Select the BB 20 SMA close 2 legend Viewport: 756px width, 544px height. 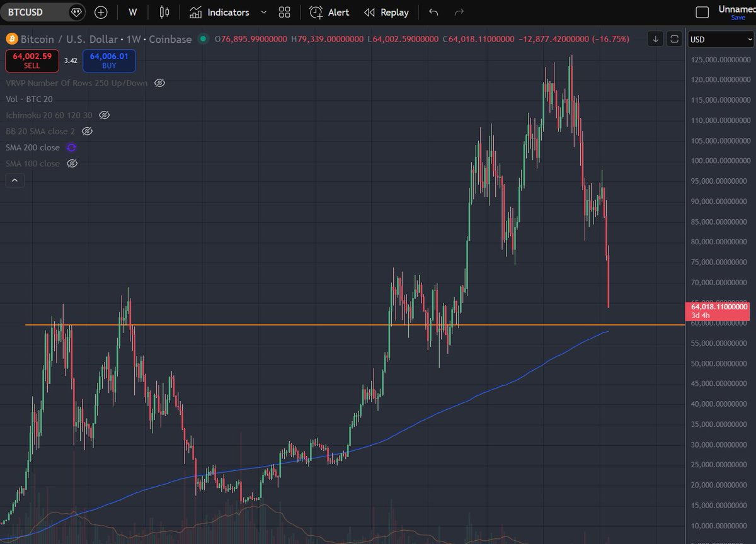click(x=41, y=131)
